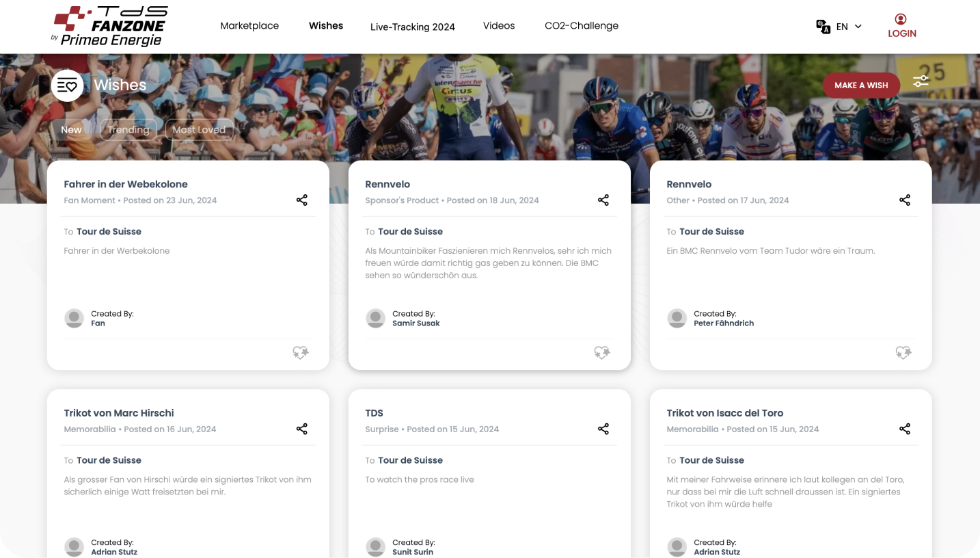Click avatar of creator Fan
This screenshot has height=558, width=980.
[74, 318]
